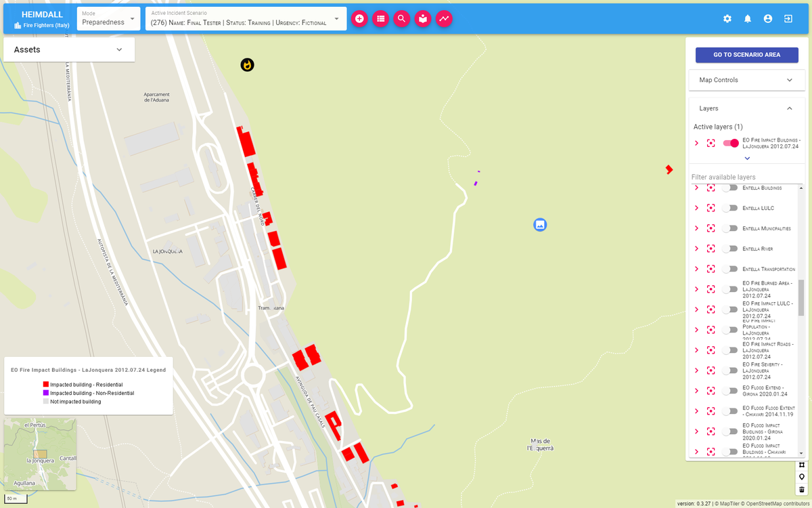Click the search magnifier toolbar icon
Viewport: 812px width, 508px height.
402,19
